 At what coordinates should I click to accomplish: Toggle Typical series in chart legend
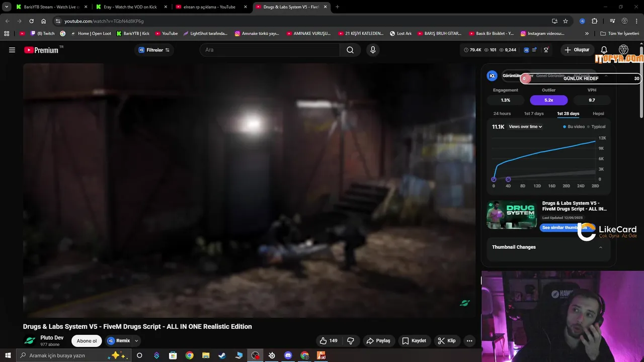596,127
